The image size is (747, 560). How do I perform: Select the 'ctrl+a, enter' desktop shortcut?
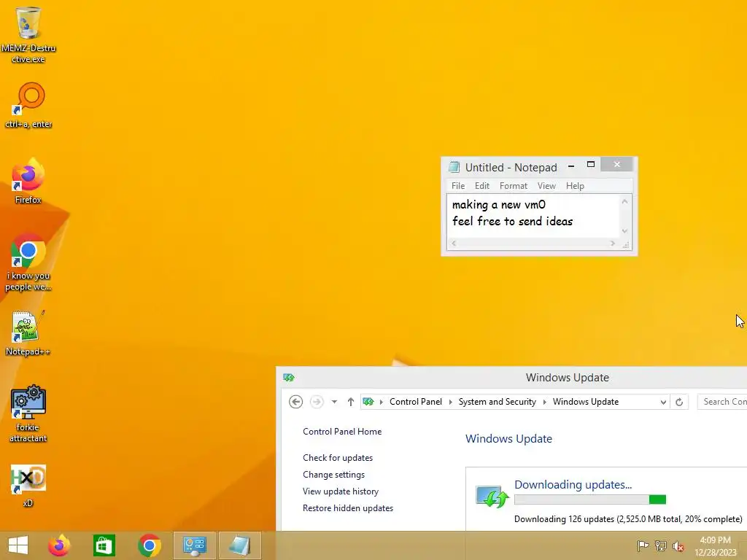(x=28, y=105)
